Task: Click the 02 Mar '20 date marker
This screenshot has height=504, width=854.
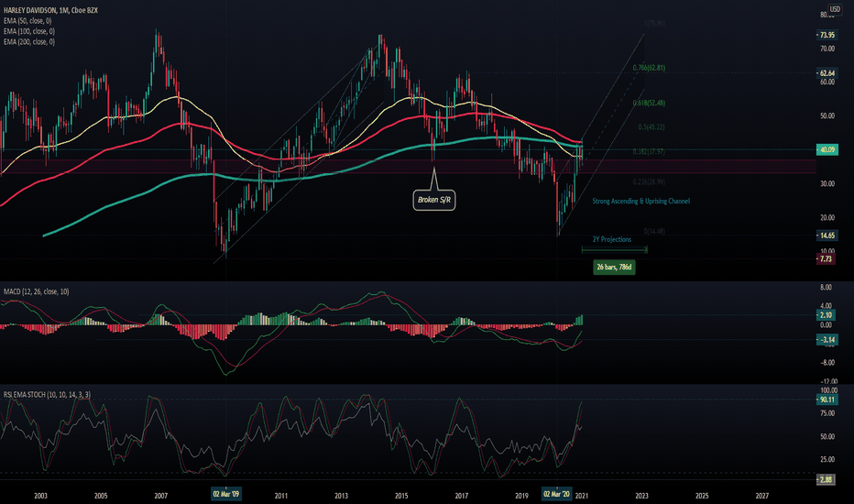Action: 556,494
